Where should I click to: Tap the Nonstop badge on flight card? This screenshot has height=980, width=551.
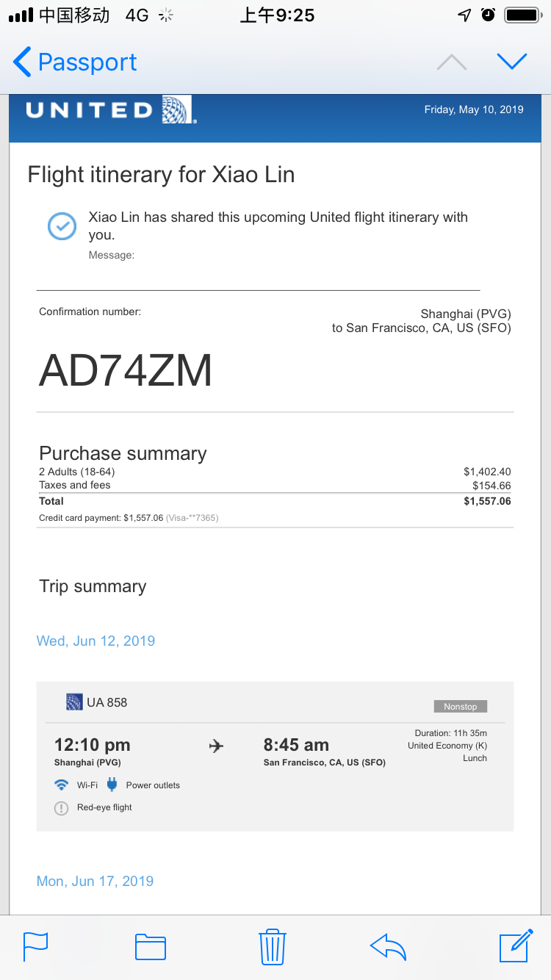pos(460,707)
